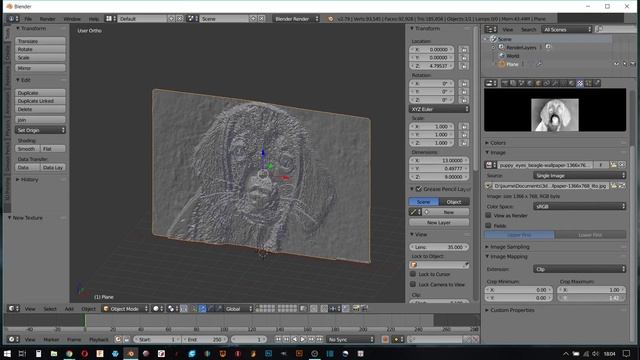Open the All Scenes outliner dropdown

tap(567, 29)
